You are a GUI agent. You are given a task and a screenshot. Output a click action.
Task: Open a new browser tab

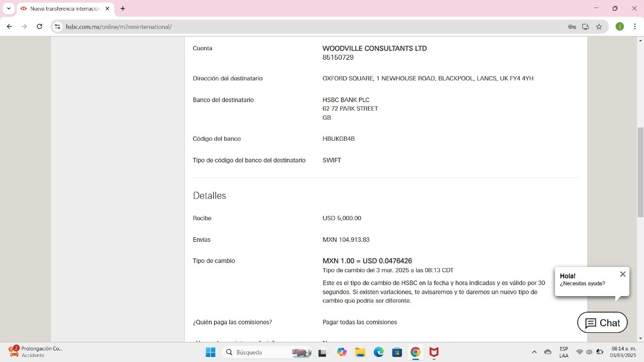[123, 9]
